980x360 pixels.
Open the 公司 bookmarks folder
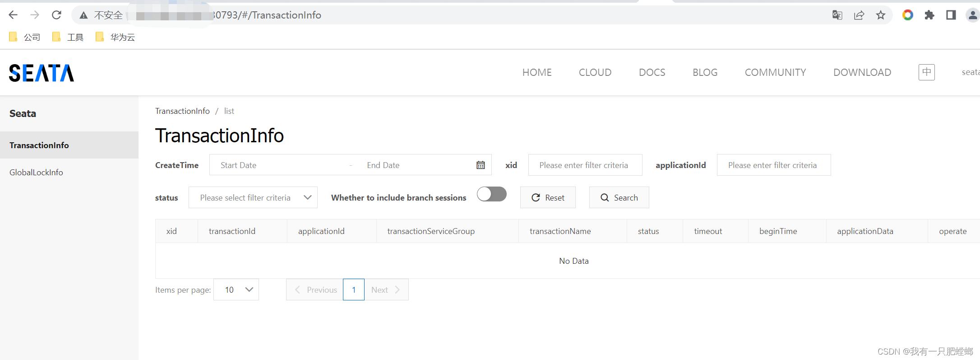point(25,37)
